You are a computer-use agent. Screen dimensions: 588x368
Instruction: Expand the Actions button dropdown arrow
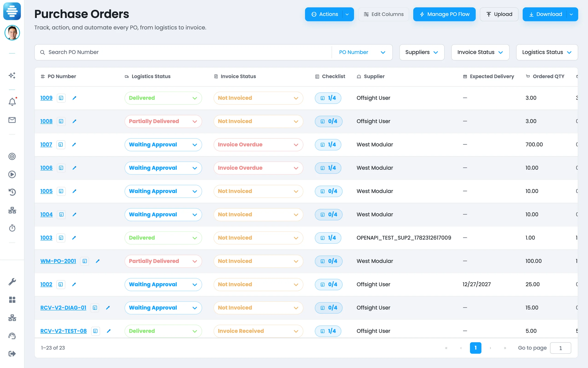pos(347,14)
